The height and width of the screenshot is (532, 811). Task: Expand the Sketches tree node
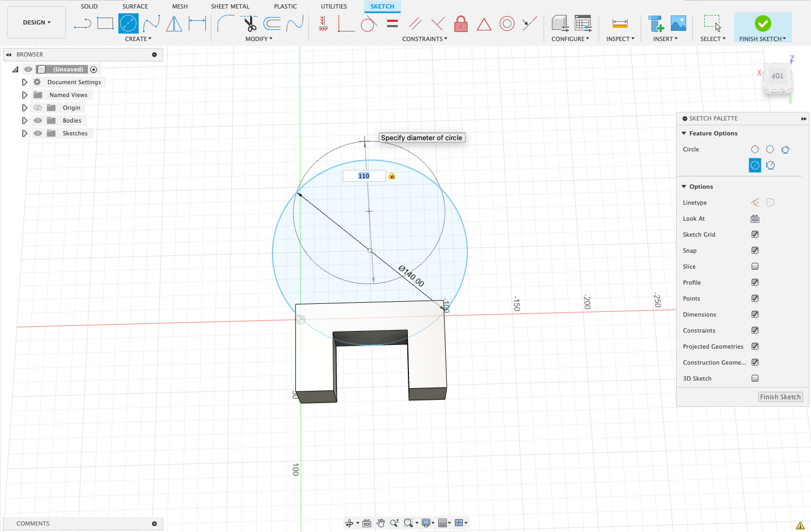click(x=25, y=133)
